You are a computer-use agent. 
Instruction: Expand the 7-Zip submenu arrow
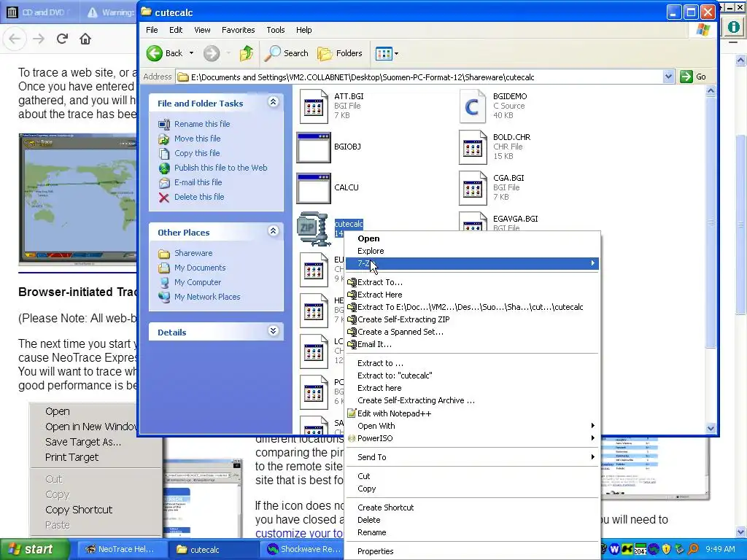[x=592, y=262]
